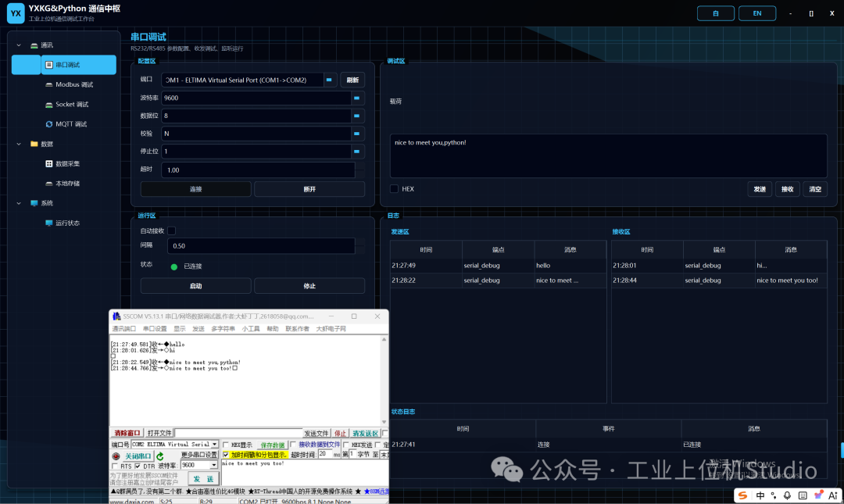
Task: Open SSCOM 通讯端口 menu
Action: [123, 328]
